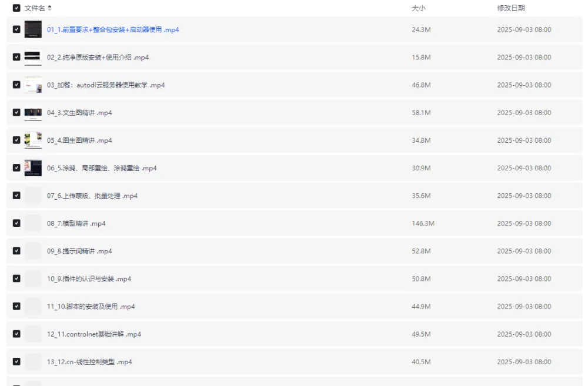Open the file 07_6.上传蒙版、批量处理 .mp4
Image resolution: width=588 pixels, height=386 pixels.
tap(92, 196)
